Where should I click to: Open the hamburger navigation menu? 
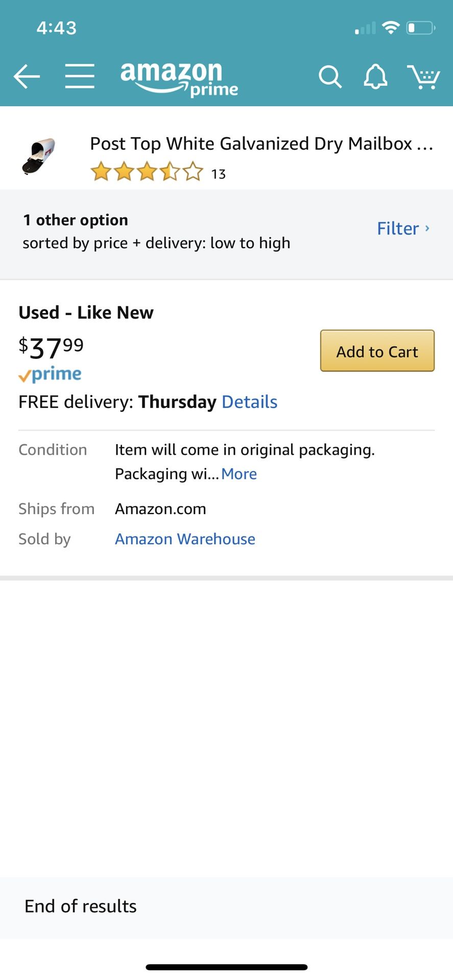79,76
